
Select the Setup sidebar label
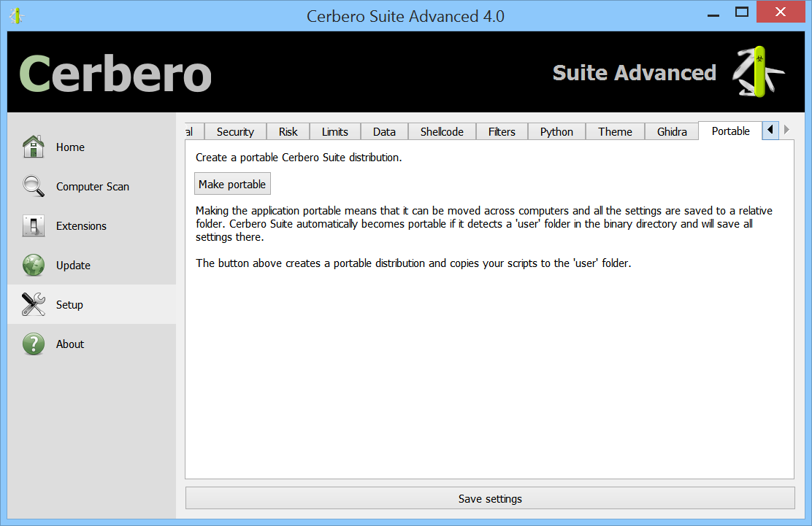[x=69, y=305]
